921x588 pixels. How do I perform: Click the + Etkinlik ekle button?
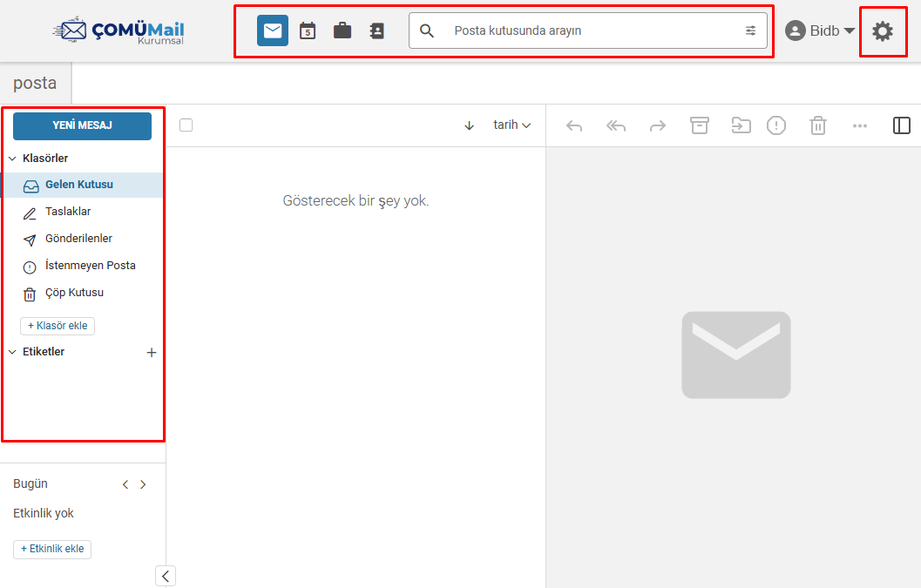52,549
